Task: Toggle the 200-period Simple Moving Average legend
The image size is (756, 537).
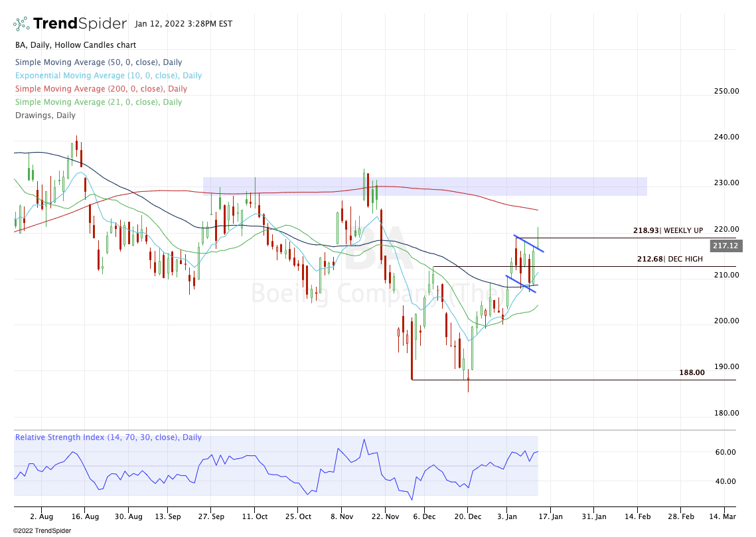Action: (x=101, y=89)
